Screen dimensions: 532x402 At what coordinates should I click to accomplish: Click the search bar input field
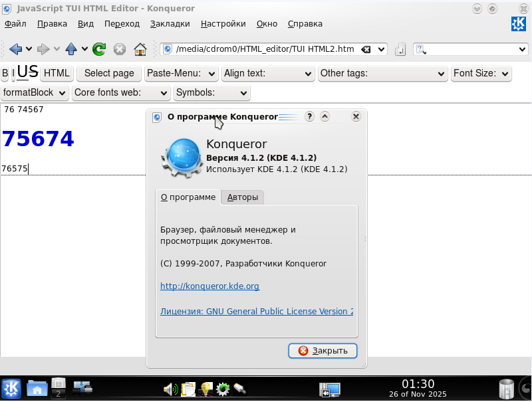point(471,49)
